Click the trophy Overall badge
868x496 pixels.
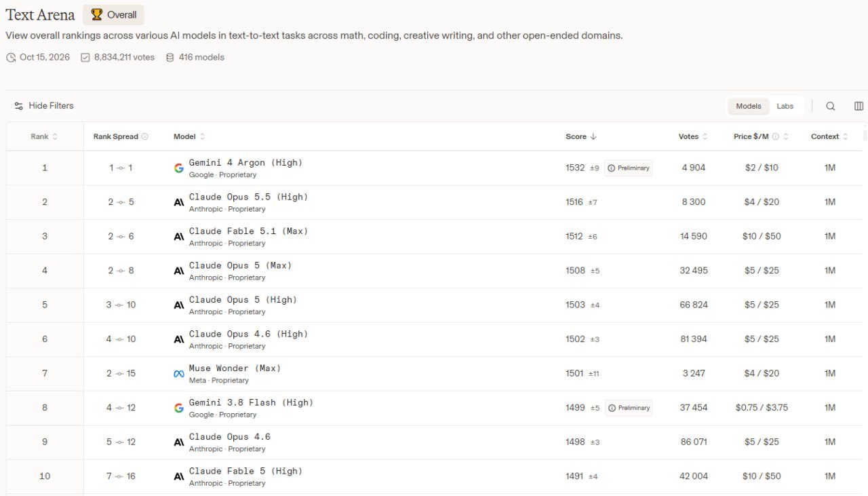(113, 15)
